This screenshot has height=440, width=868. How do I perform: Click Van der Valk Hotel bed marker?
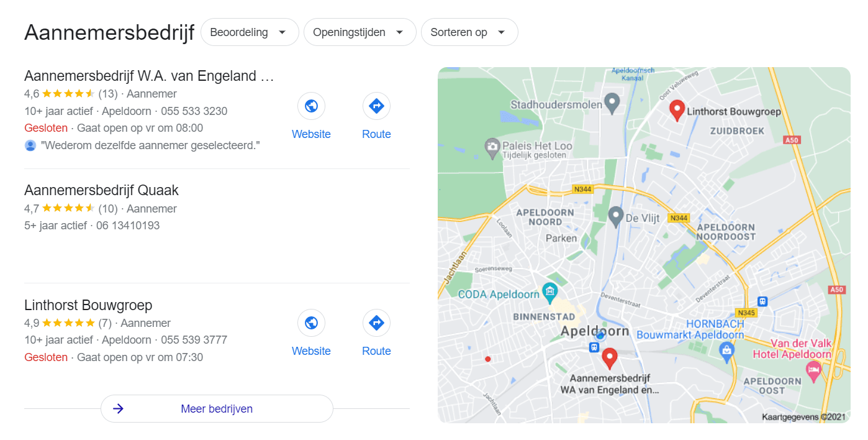pos(813,371)
